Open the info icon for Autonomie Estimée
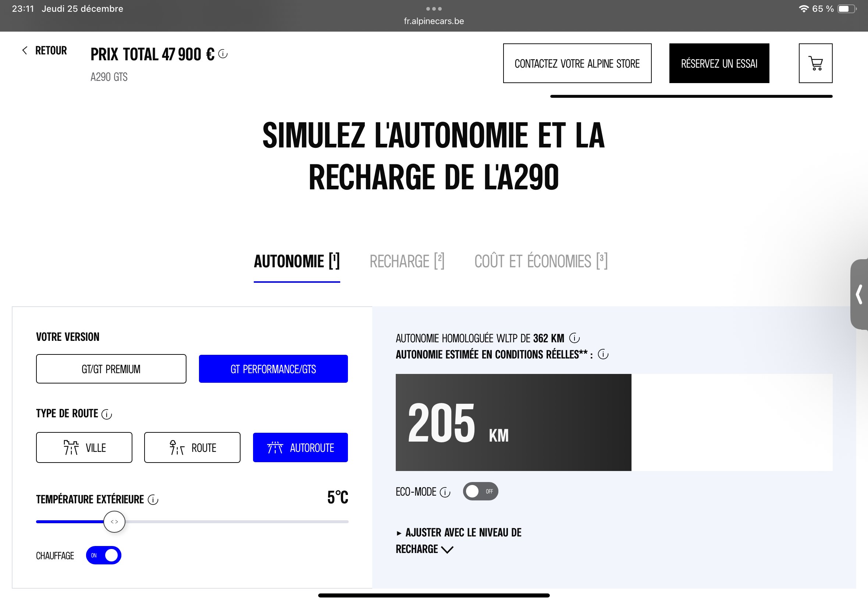 (x=603, y=354)
